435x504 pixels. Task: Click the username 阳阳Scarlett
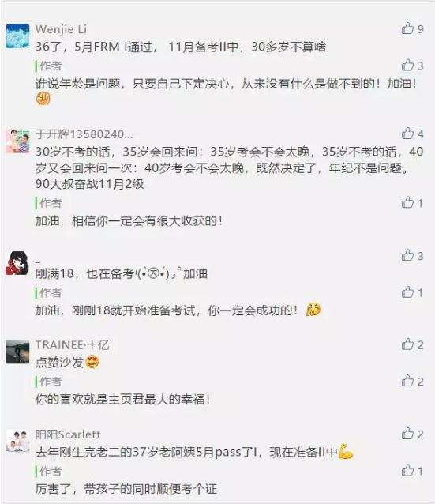pos(68,434)
